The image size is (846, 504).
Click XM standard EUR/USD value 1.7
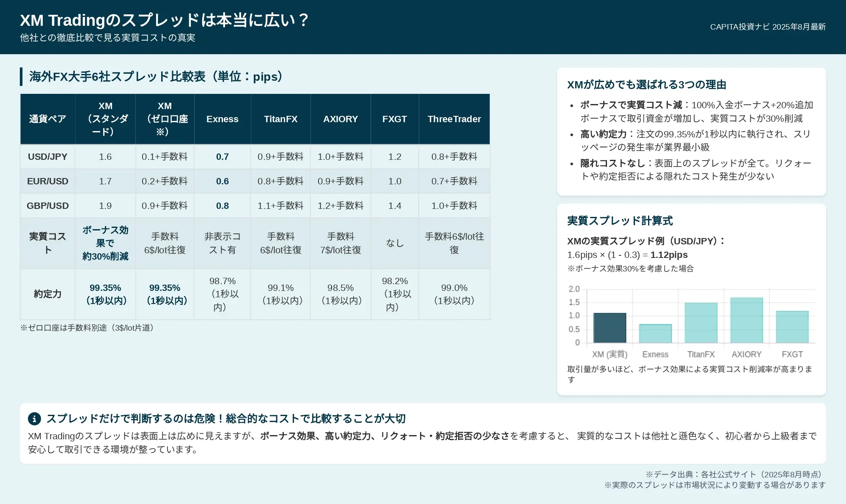[105, 181]
